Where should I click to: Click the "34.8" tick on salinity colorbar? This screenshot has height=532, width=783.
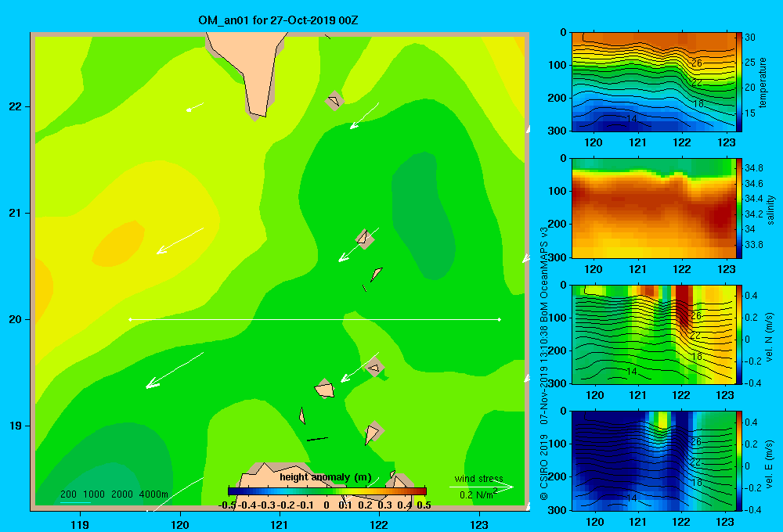(x=754, y=168)
